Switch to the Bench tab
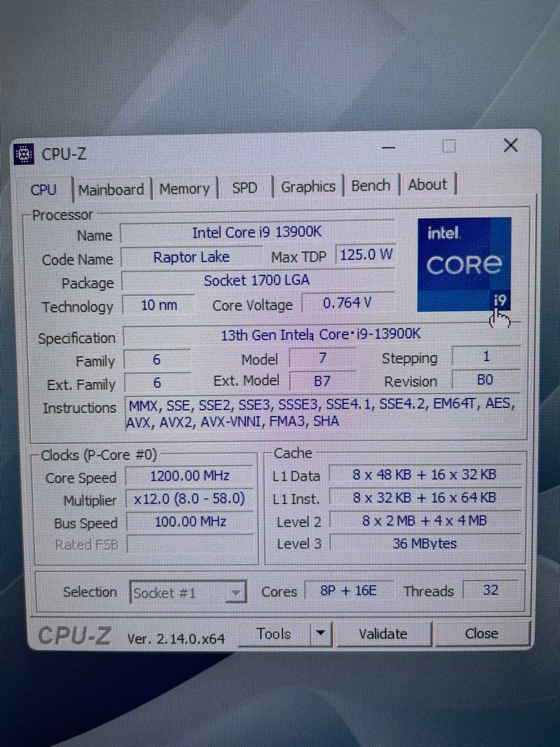 point(371,185)
